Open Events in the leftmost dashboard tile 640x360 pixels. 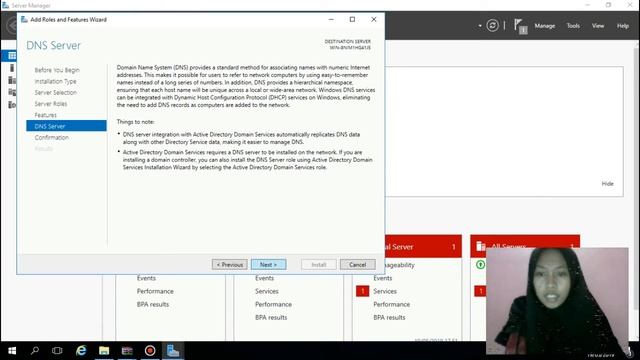click(x=146, y=278)
